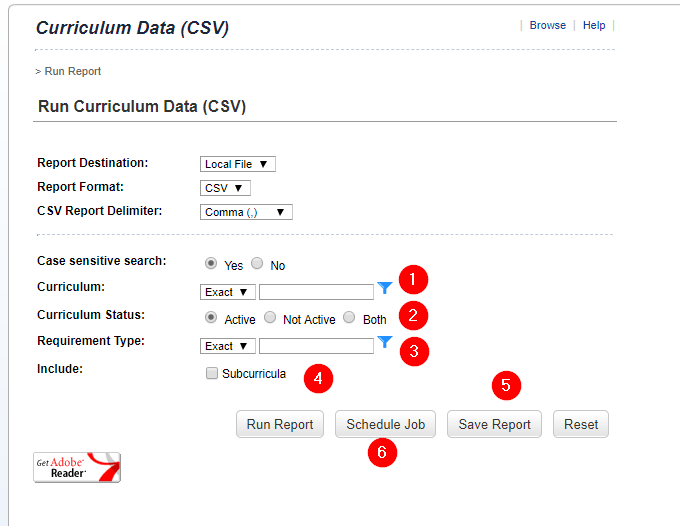Click the Curriculum filter funnel icon
The width and height of the screenshot is (680, 526).
(x=385, y=289)
